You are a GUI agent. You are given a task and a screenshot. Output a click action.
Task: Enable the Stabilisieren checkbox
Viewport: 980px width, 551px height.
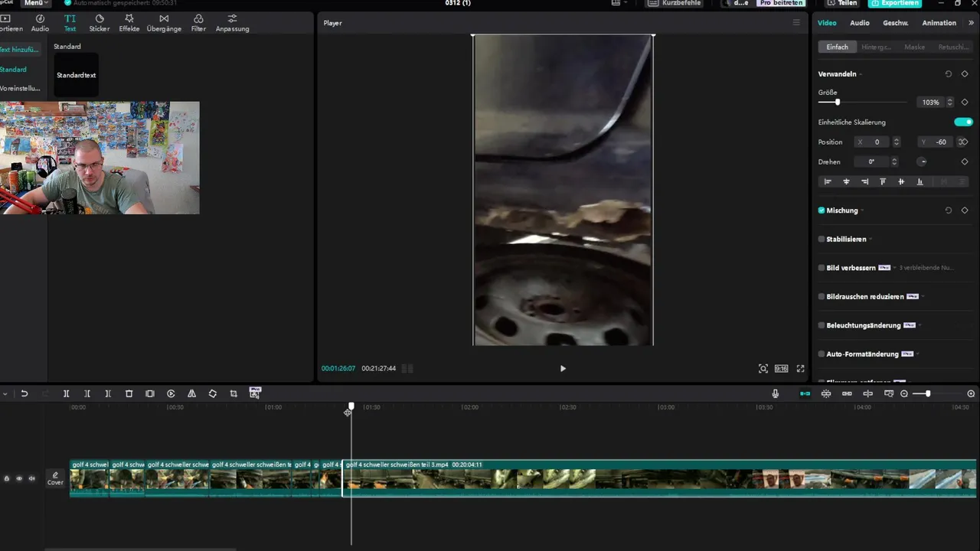(x=822, y=239)
